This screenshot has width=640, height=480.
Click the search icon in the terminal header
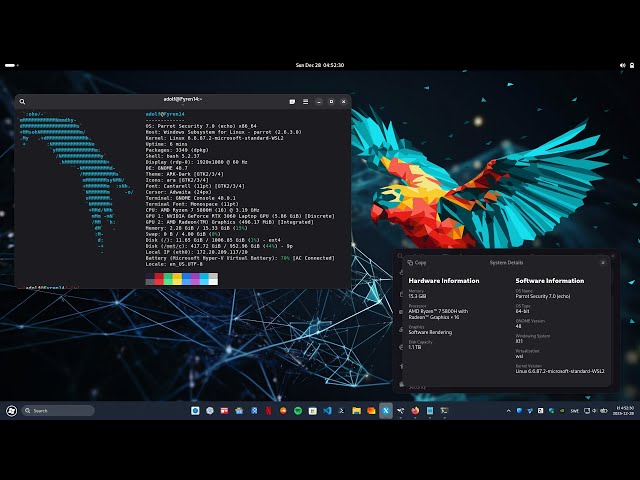[22, 102]
